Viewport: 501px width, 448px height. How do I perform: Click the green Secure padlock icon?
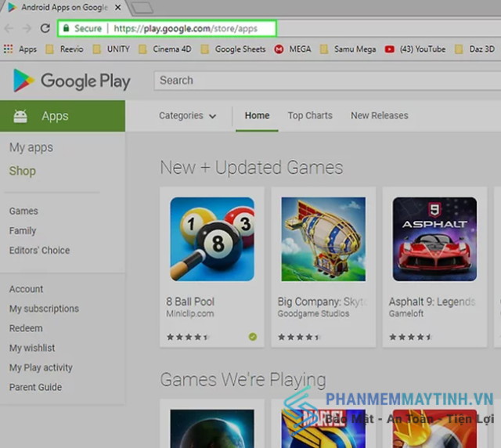(66, 28)
